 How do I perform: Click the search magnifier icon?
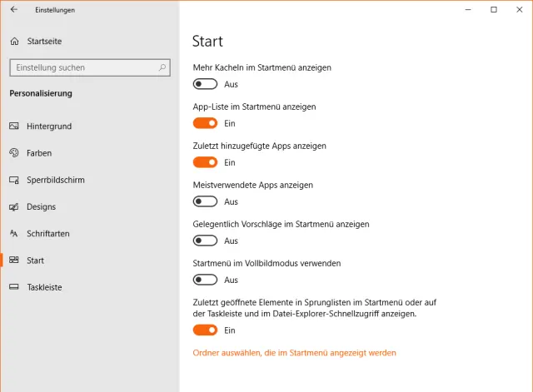[162, 67]
